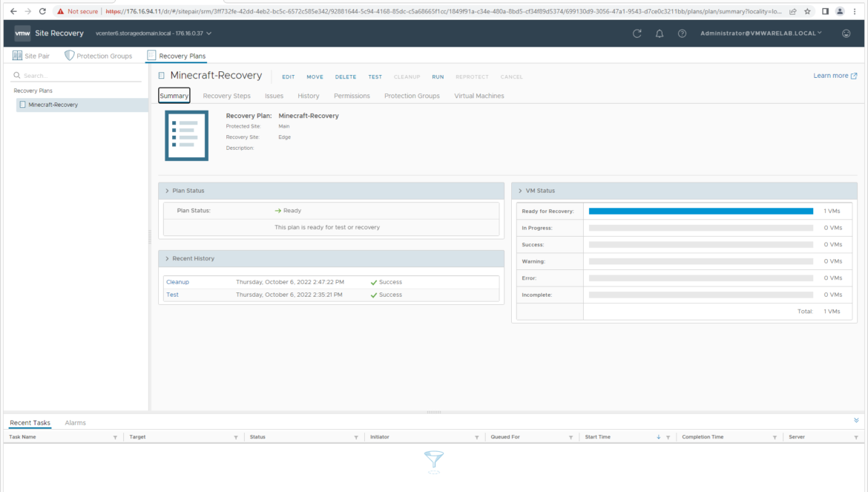Viewport: 868px width, 492px height.
Task: Click the feedback smiley icon
Action: tap(846, 33)
